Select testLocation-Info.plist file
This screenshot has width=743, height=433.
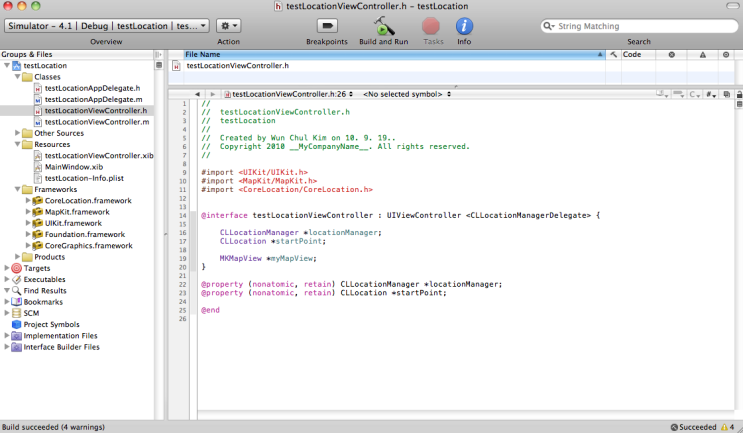(x=84, y=178)
